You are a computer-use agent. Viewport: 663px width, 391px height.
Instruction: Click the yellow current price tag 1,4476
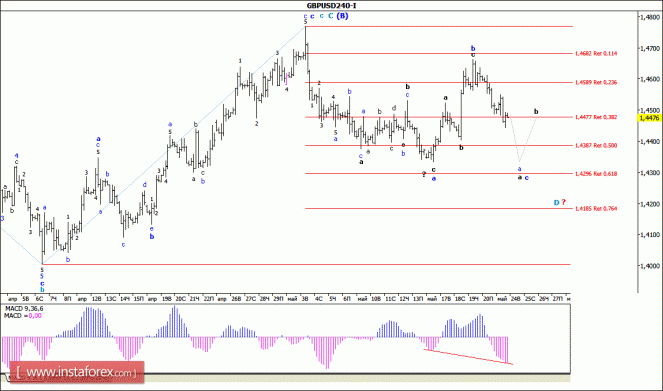[649, 118]
